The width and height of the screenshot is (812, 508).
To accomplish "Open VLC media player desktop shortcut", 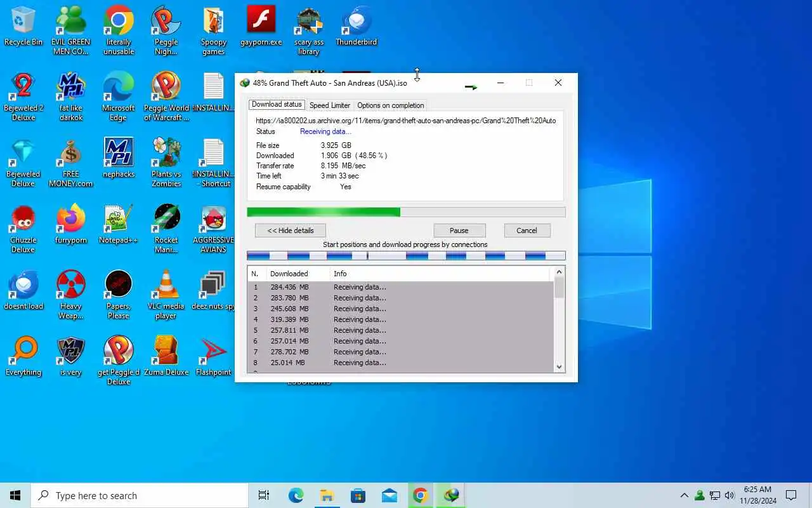I will pyautogui.click(x=166, y=295).
